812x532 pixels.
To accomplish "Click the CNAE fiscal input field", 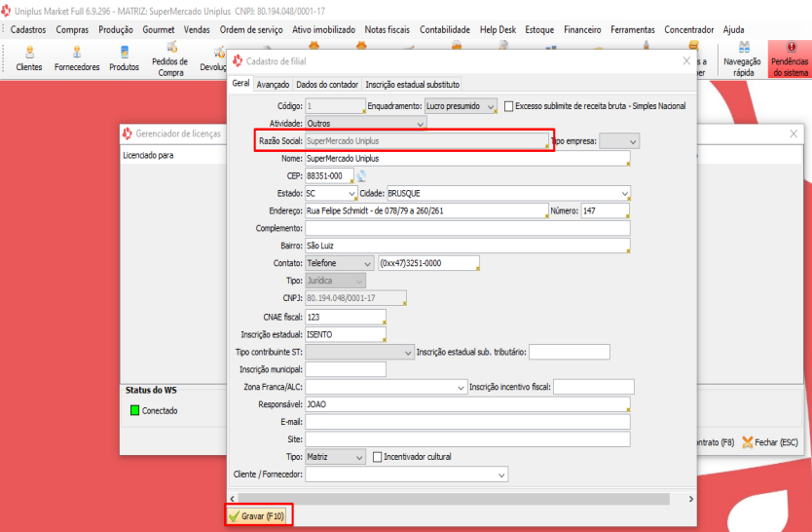I will pyautogui.click(x=346, y=317).
